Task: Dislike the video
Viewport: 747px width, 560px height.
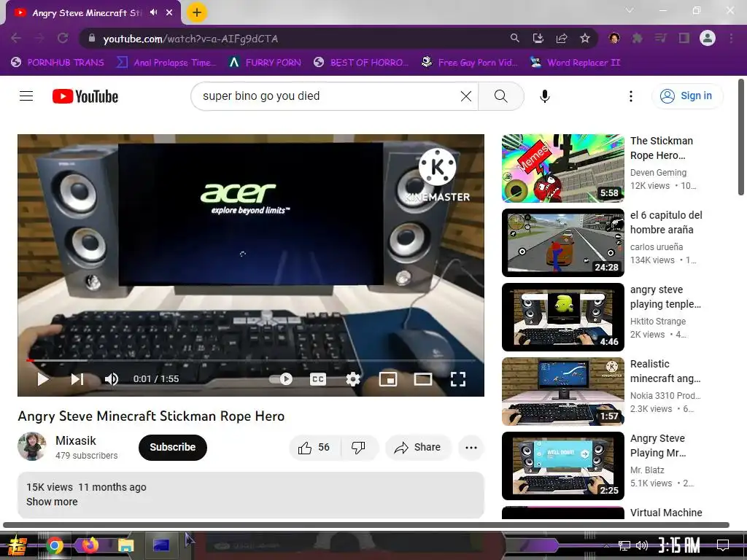Action: (358, 447)
